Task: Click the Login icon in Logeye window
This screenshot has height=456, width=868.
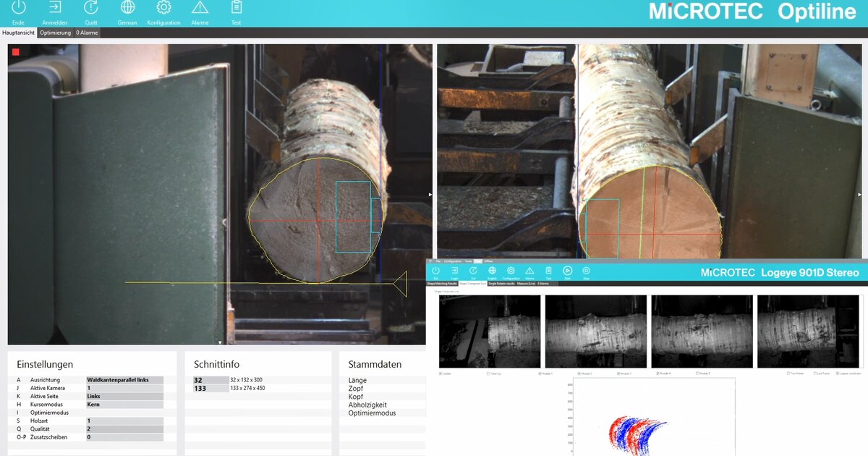Action: point(454,271)
